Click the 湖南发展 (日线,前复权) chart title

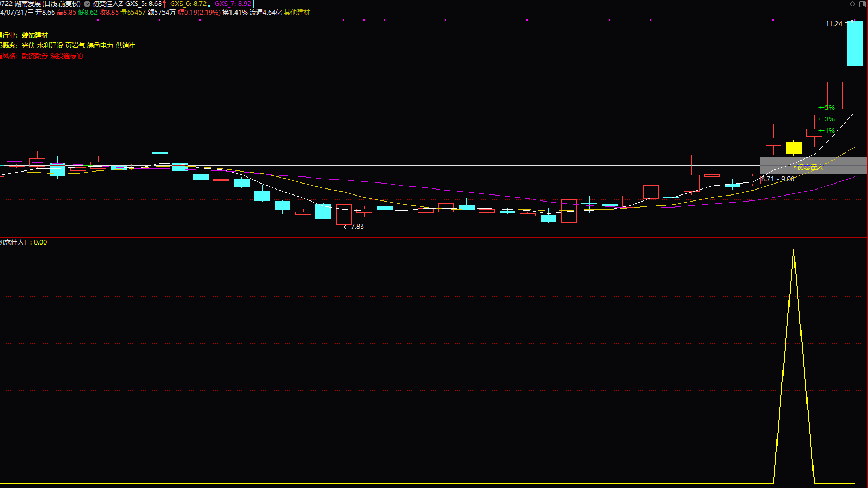[47, 4]
